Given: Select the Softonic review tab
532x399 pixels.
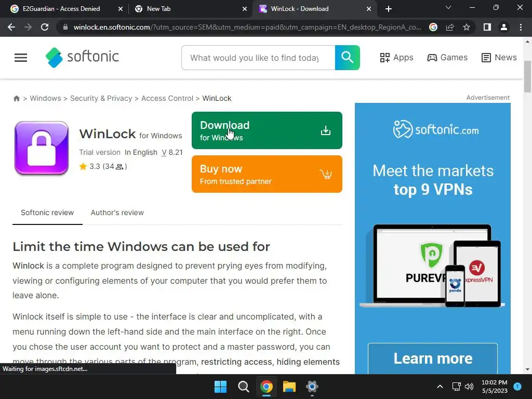Looking at the screenshot, I should tap(47, 212).
